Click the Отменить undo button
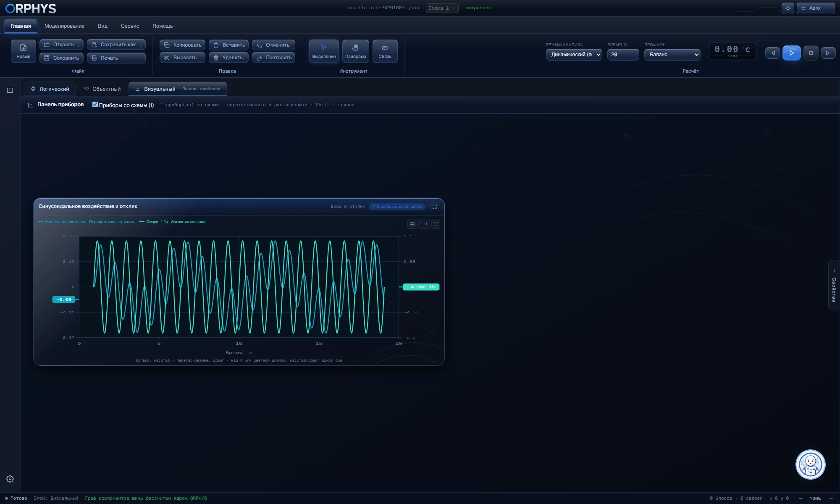840x504 pixels. click(x=273, y=45)
